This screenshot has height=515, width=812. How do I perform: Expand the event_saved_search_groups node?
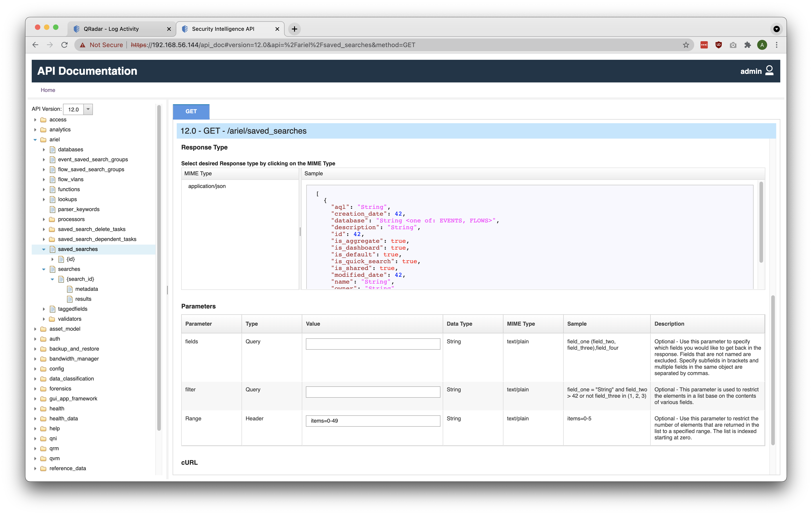click(x=44, y=159)
